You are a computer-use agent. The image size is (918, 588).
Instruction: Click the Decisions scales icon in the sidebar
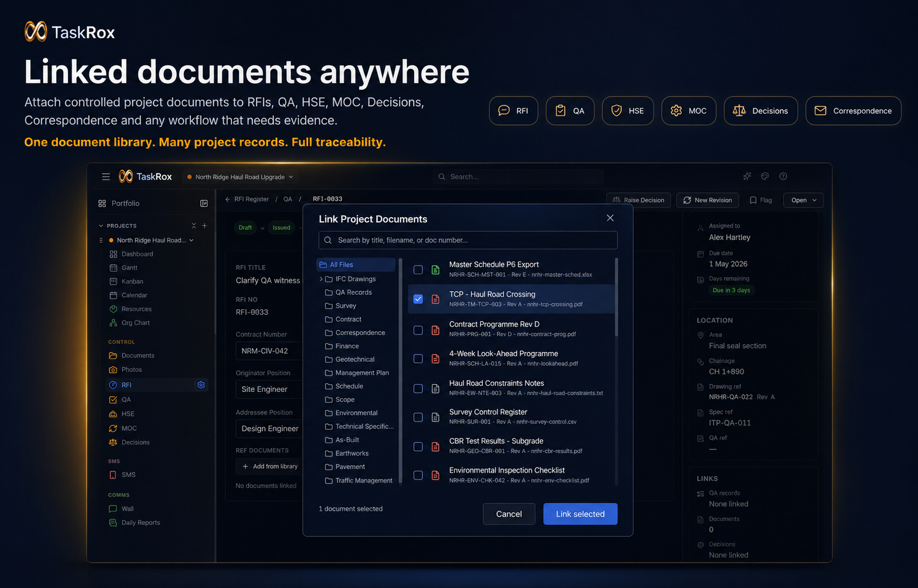coord(113,442)
